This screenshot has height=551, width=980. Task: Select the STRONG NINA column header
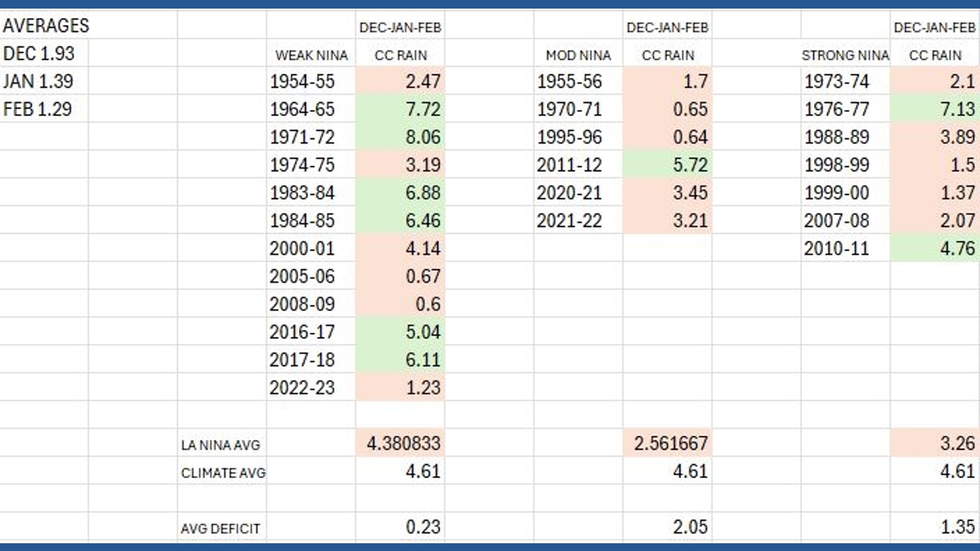[846, 55]
